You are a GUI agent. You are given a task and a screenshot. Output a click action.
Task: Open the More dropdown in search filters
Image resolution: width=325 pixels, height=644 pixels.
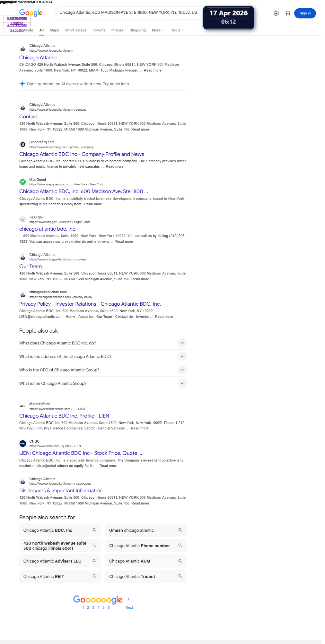pyautogui.click(x=158, y=30)
